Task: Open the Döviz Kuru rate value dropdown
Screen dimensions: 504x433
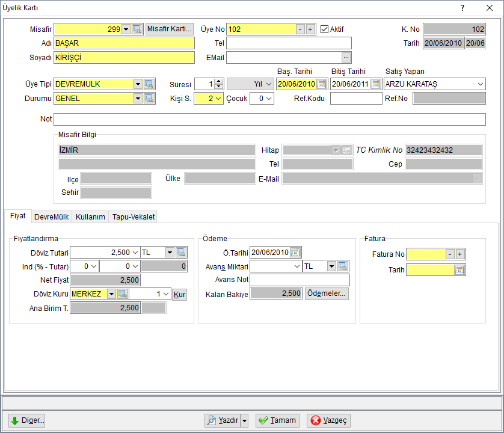Action: (x=166, y=294)
